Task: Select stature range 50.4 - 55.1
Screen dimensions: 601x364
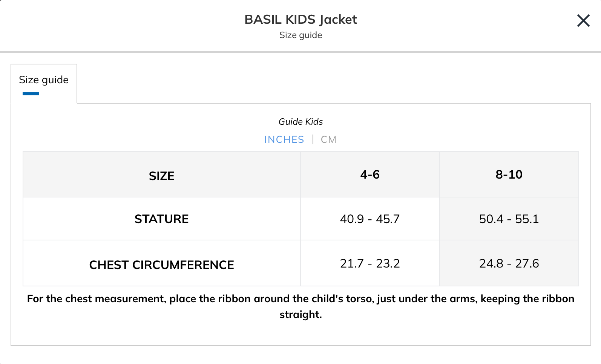Action: pyautogui.click(x=509, y=219)
